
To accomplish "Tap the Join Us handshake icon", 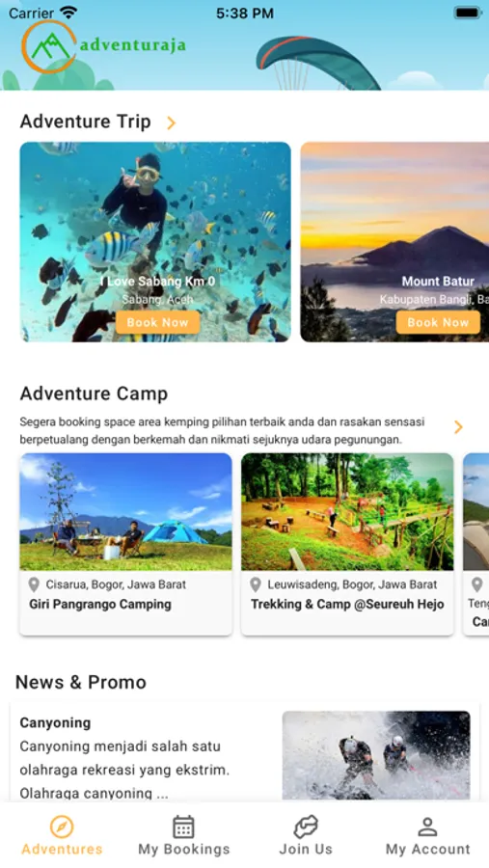I will pyautogui.click(x=306, y=827).
